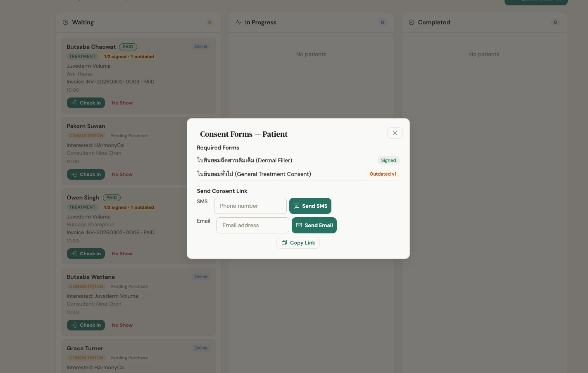The width and height of the screenshot is (588, 373).
Task: Click the Online badge on Grace Turner's card
Action: 201,348
